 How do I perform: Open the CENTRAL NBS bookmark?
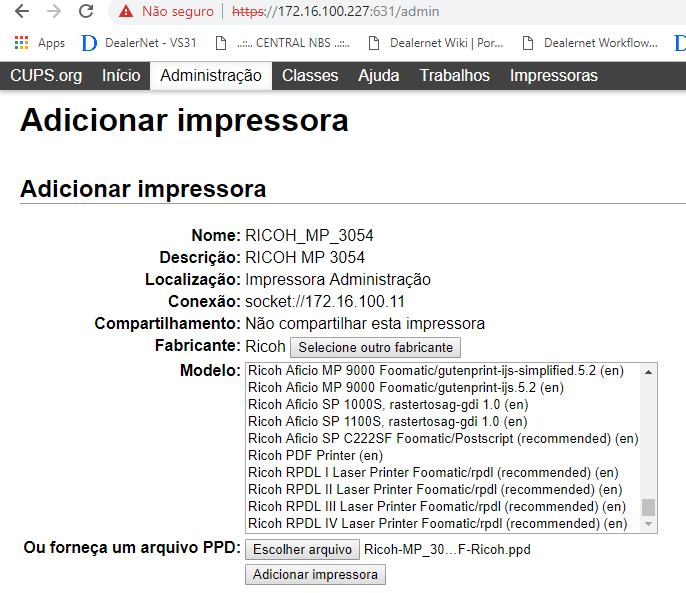(283, 43)
